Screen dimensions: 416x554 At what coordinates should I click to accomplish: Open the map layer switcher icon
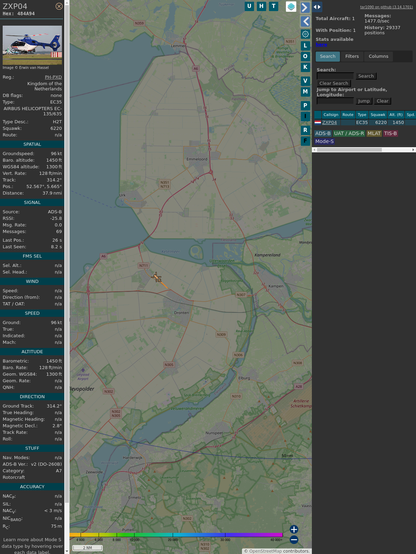(x=291, y=7)
